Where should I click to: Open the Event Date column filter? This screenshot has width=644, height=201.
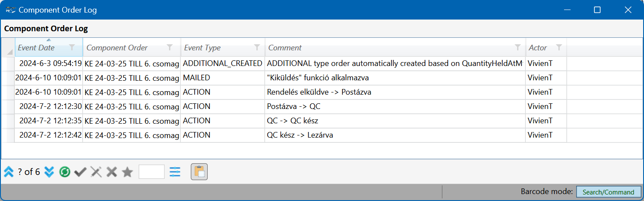click(72, 47)
